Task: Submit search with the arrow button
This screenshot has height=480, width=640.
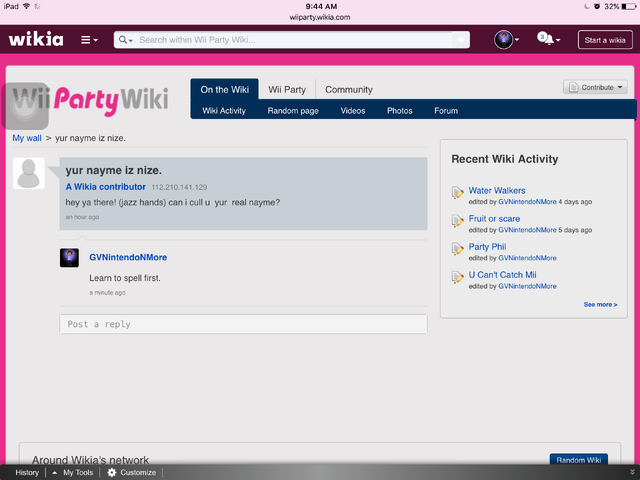Action: pyautogui.click(x=461, y=40)
